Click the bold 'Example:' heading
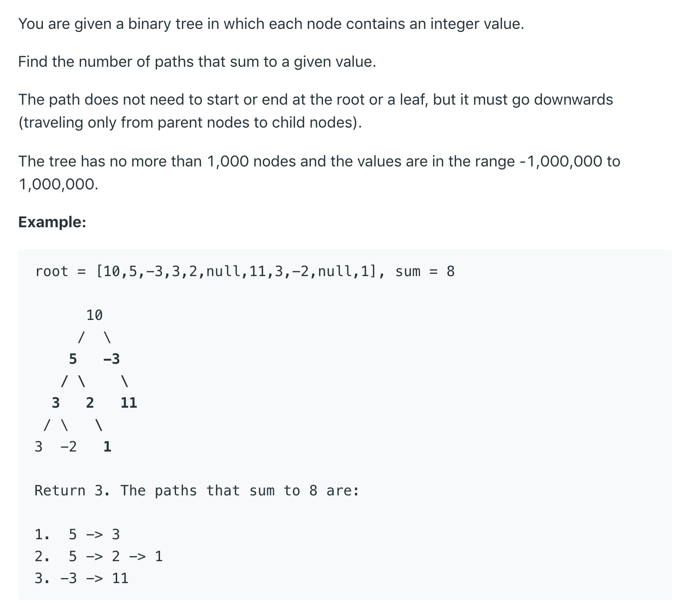688x616 pixels. 52,222
